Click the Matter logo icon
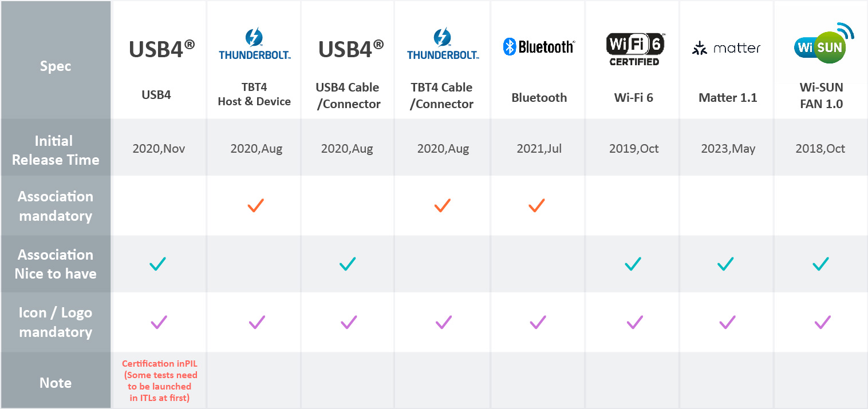Screen dimensions: 868x409 pos(726,49)
